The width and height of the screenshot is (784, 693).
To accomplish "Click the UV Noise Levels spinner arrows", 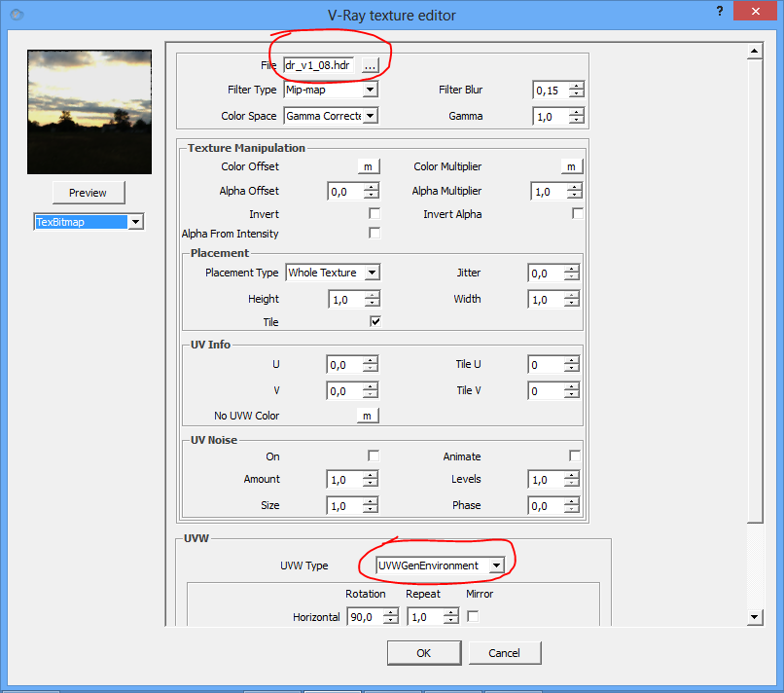I will point(572,480).
